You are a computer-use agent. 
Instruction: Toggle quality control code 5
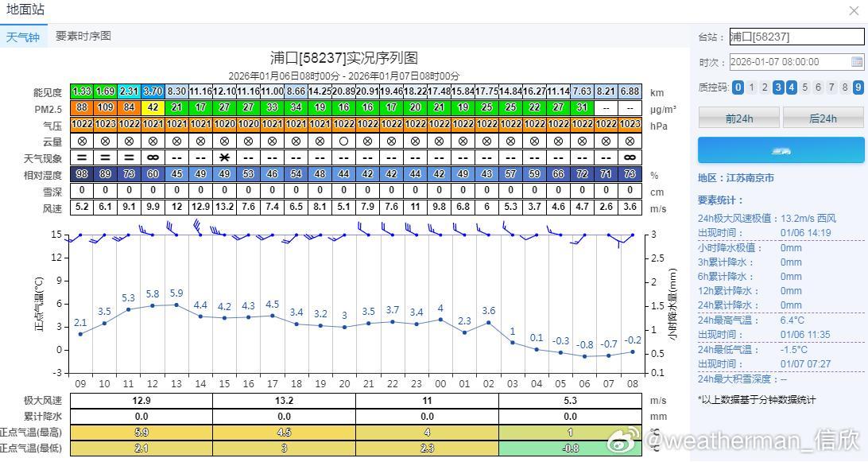pos(805,87)
